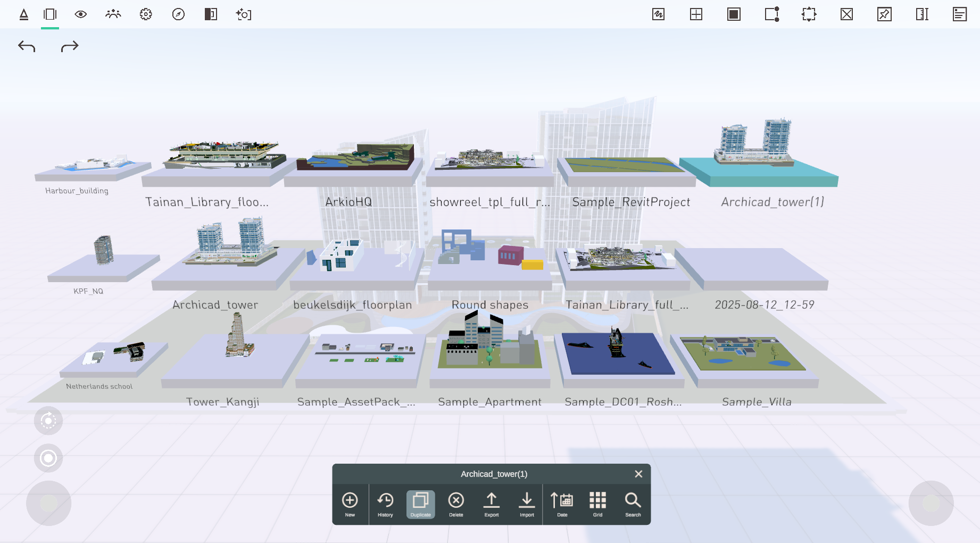
Task: Click the dashed square with arrows icon
Action: [809, 14]
